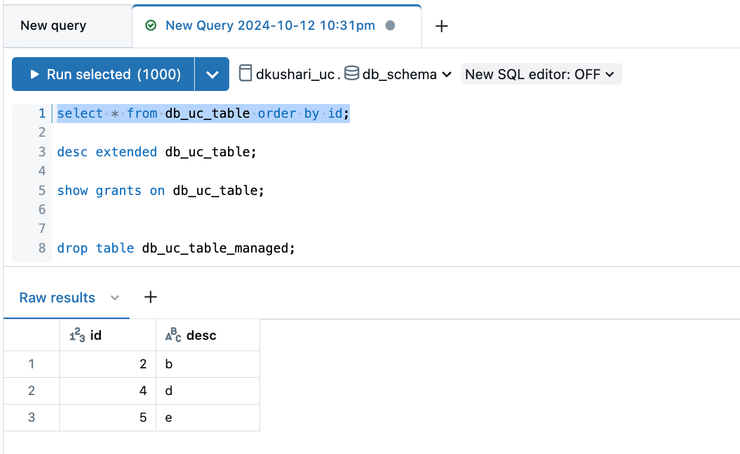Select the id cell with value 5
740x454 pixels.
[x=108, y=418]
